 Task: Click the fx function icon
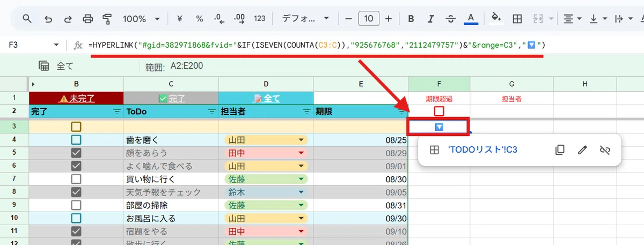pos(78,45)
